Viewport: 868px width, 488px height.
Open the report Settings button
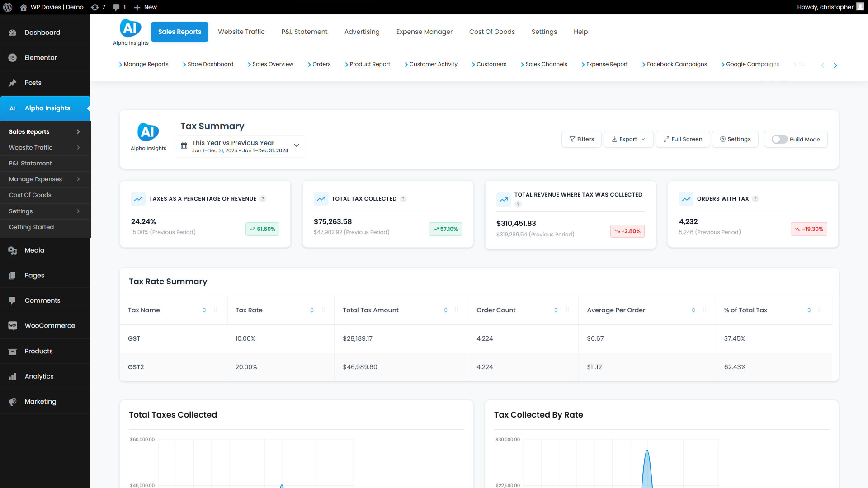[x=735, y=139]
